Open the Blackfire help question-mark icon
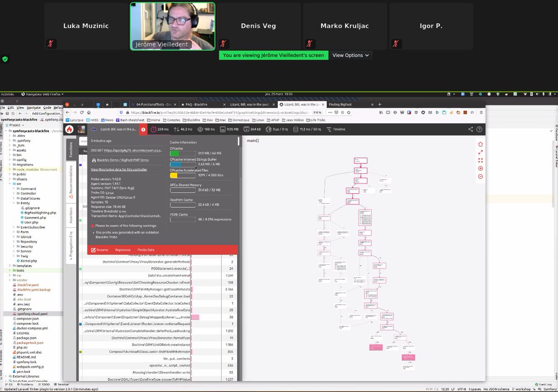 click(479, 130)
